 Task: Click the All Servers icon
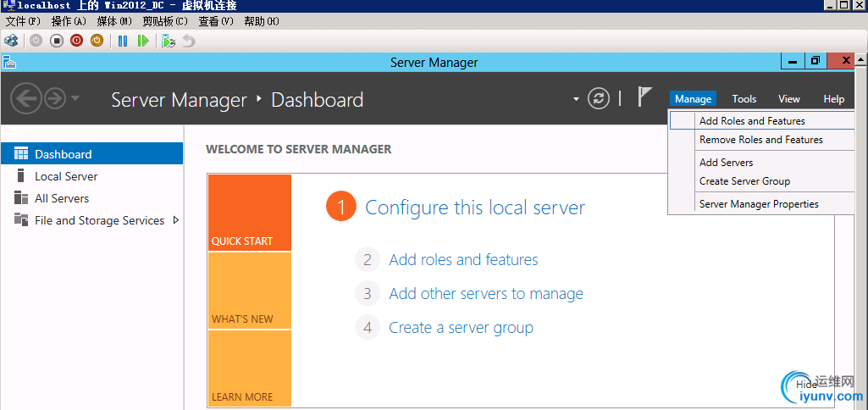pos(21,197)
